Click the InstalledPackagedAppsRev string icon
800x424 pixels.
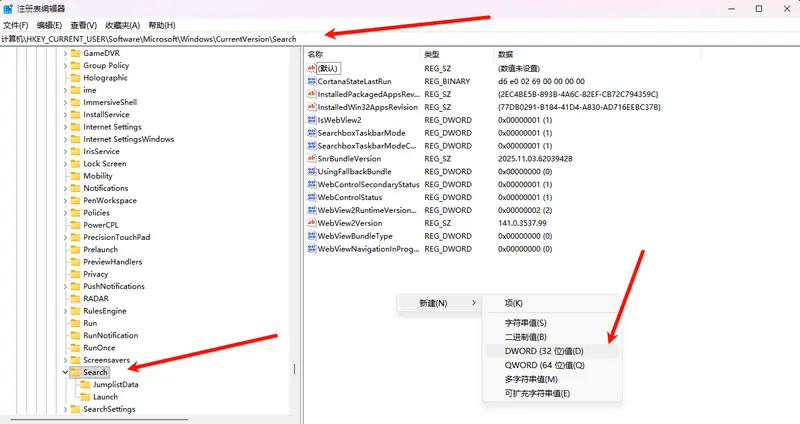312,94
